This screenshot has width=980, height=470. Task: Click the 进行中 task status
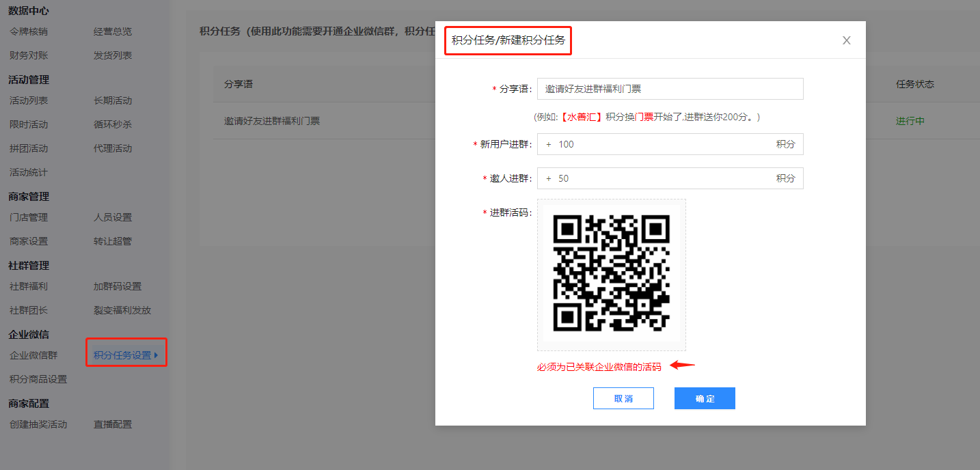pyautogui.click(x=910, y=121)
